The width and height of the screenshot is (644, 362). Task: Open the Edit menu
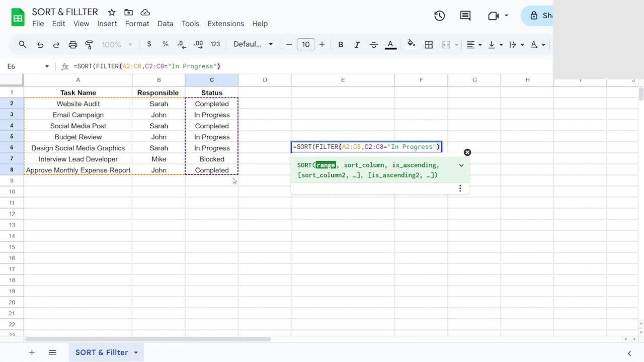click(x=58, y=24)
